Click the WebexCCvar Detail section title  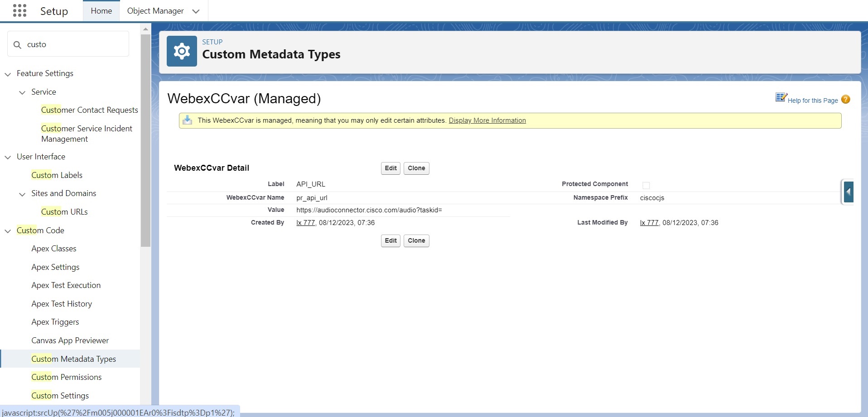pos(212,168)
